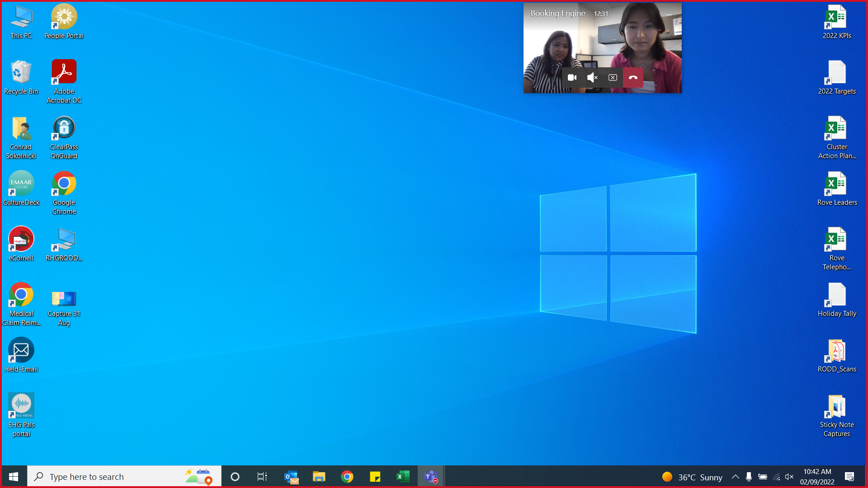Hang up the Booking Engine call

[x=633, y=78]
